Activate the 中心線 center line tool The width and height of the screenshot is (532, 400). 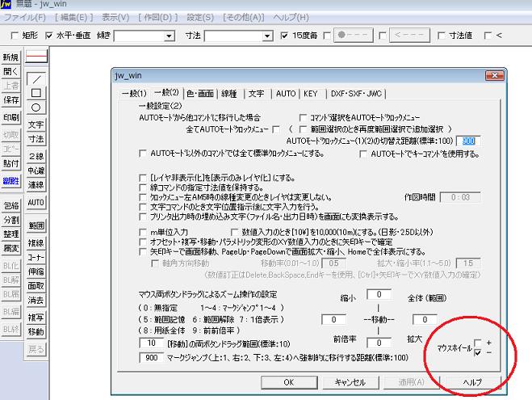point(36,171)
